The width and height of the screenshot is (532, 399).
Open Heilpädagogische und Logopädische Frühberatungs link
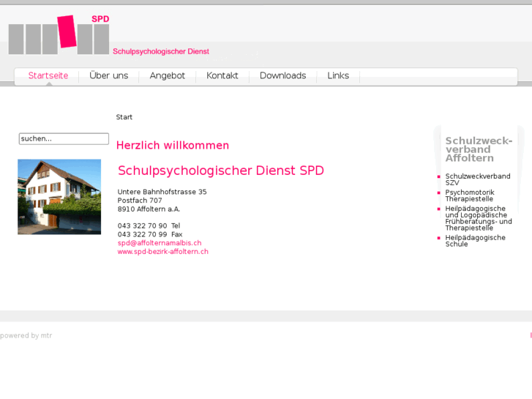pyautogui.click(x=479, y=218)
